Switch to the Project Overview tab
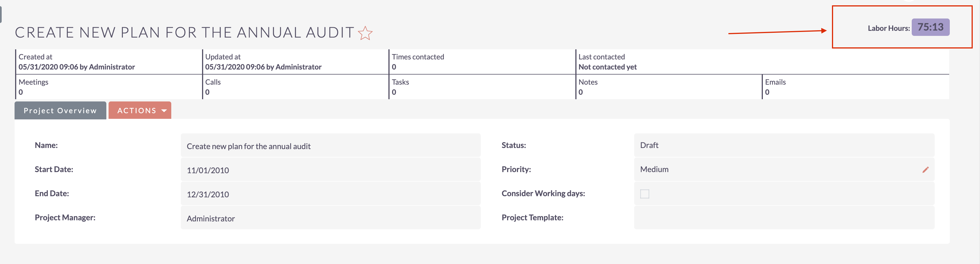980x264 pixels. coord(60,110)
